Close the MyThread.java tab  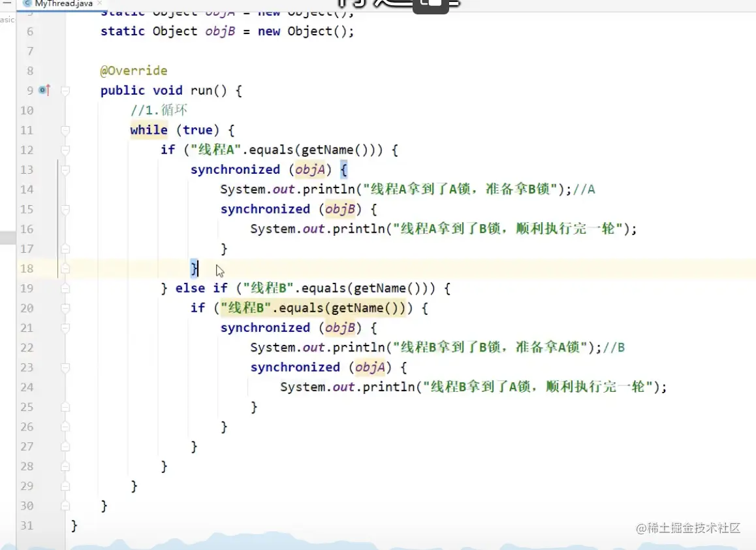[x=100, y=3]
